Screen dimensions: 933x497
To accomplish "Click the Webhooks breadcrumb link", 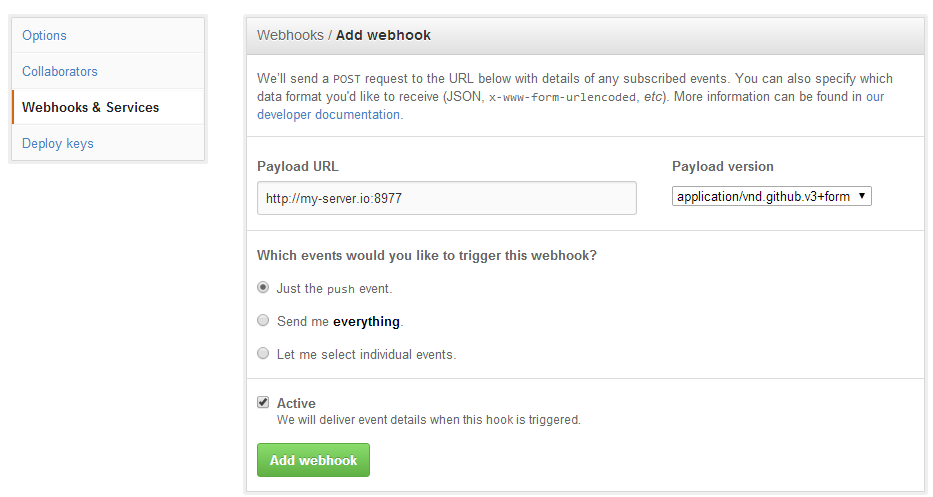I will coord(290,35).
